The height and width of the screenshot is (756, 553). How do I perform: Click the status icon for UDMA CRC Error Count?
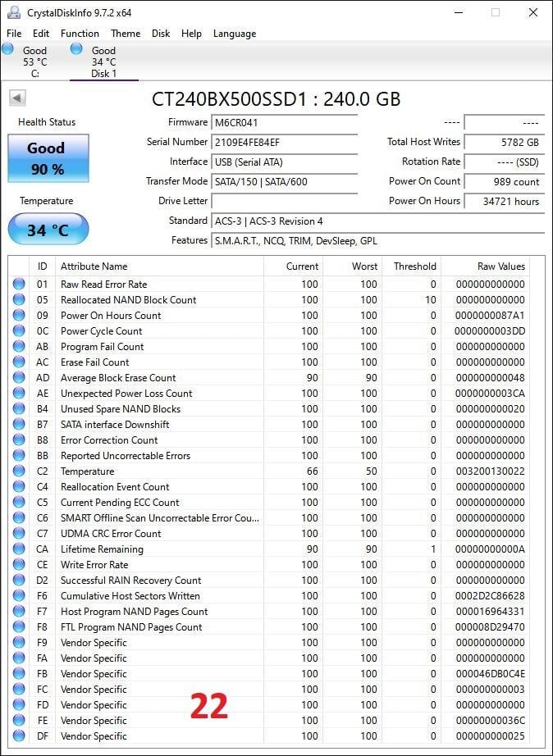click(19, 533)
